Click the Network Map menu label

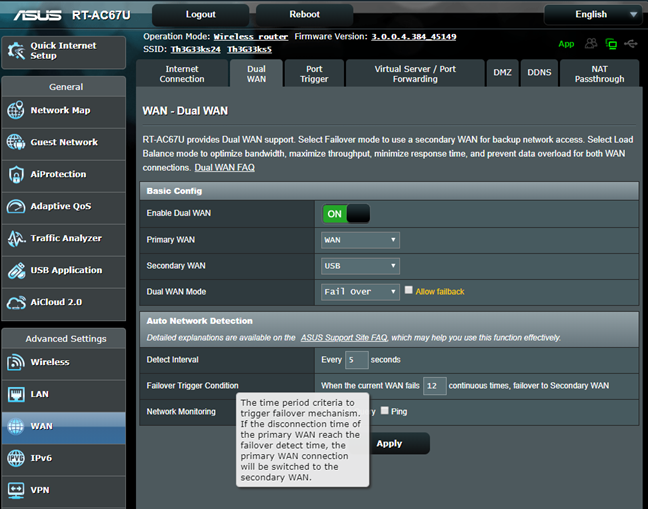[60, 110]
